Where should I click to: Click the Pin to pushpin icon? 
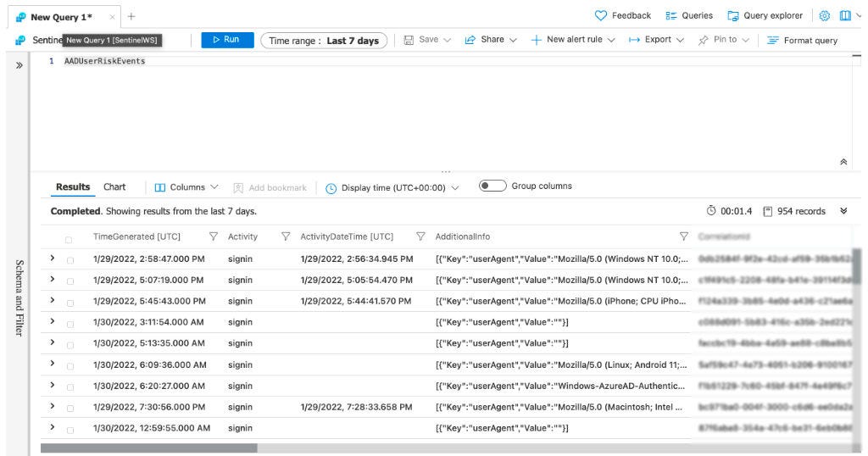[703, 40]
